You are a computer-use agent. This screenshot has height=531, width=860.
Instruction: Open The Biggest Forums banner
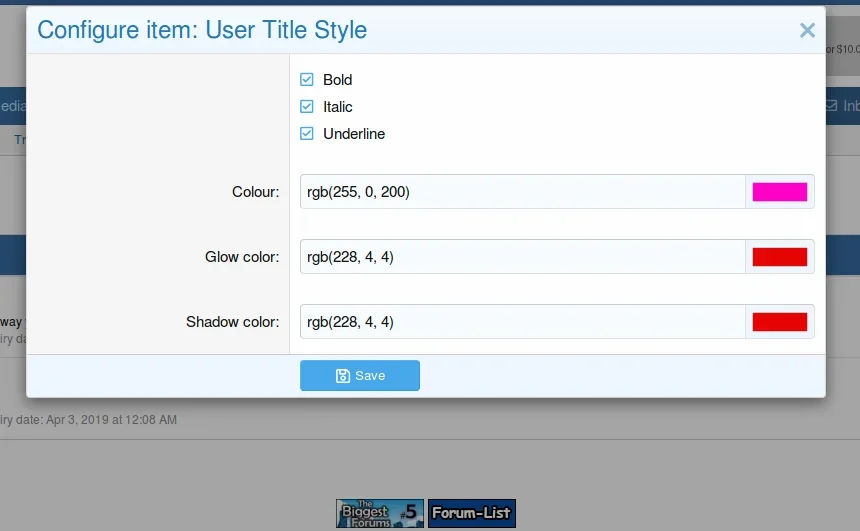point(380,513)
